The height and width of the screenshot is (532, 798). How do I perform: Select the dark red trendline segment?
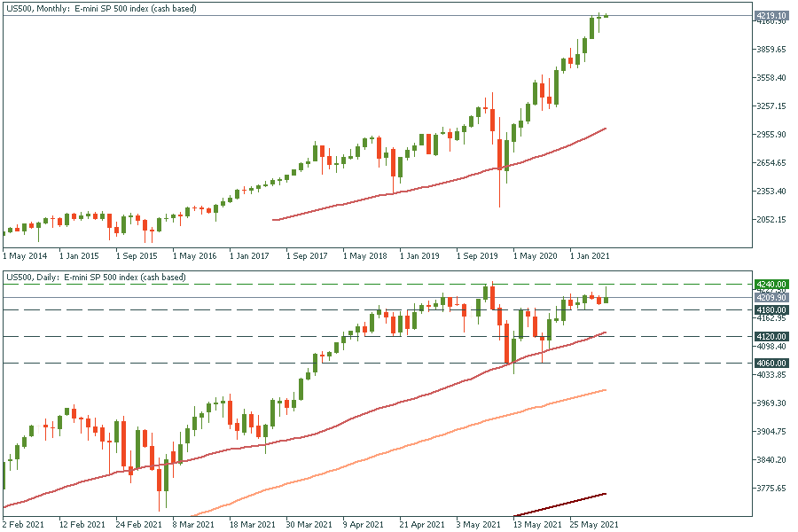point(560,504)
